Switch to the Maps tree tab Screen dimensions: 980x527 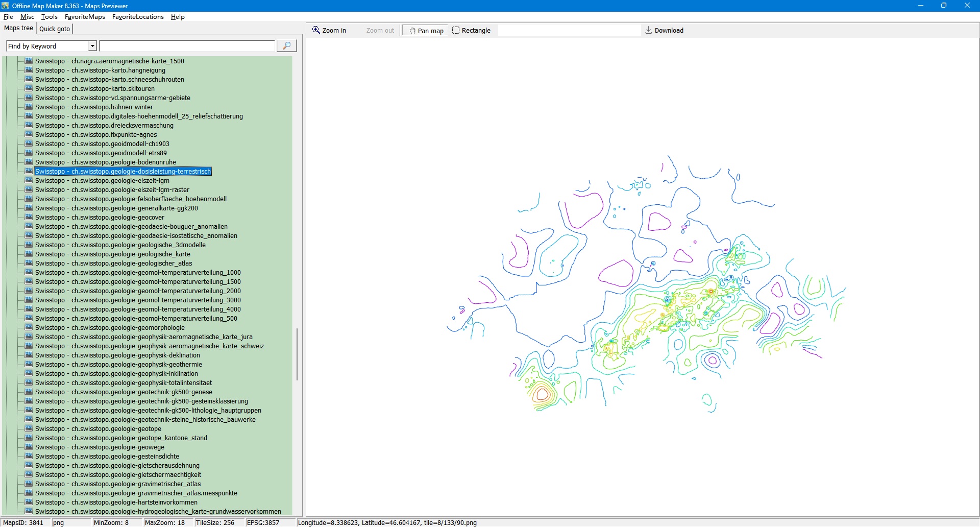point(18,28)
